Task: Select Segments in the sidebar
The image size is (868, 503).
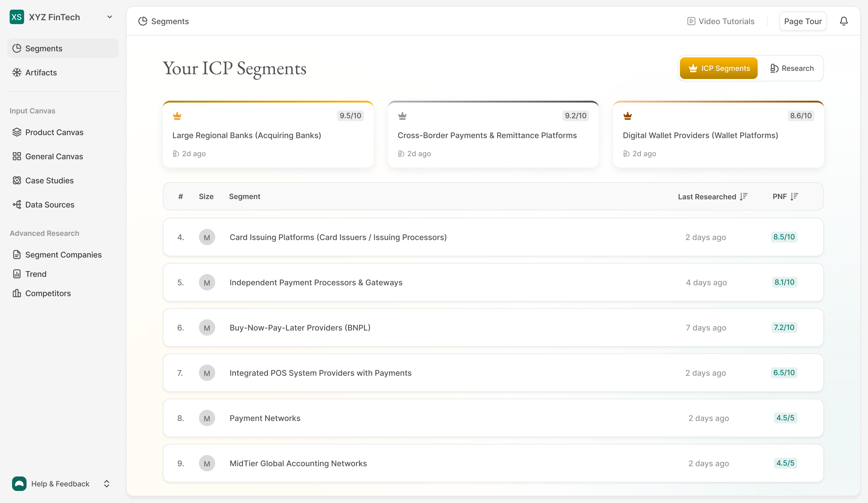Action: point(44,48)
